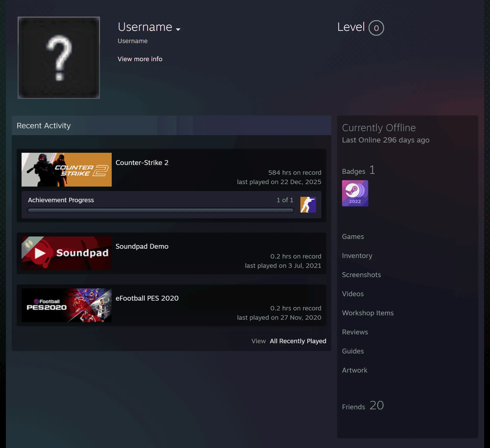Click the Achievement Progress bar

pos(161,211)
